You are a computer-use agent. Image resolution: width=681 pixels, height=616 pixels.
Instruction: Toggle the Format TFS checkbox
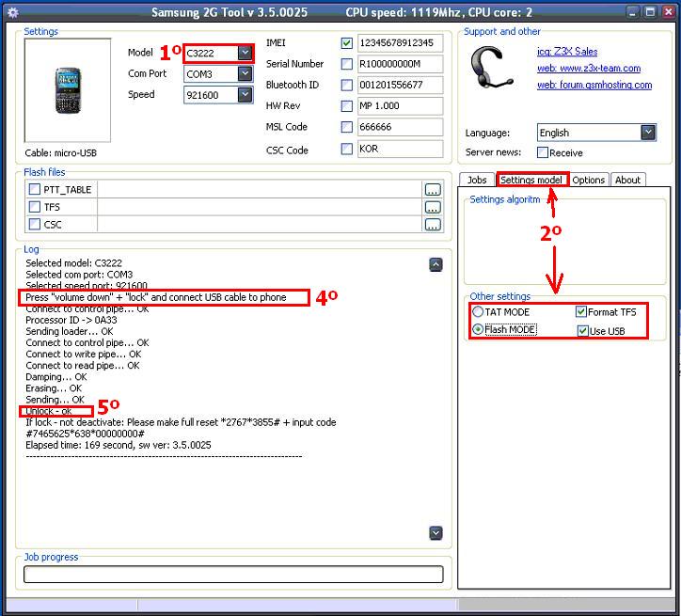point(581,311)
